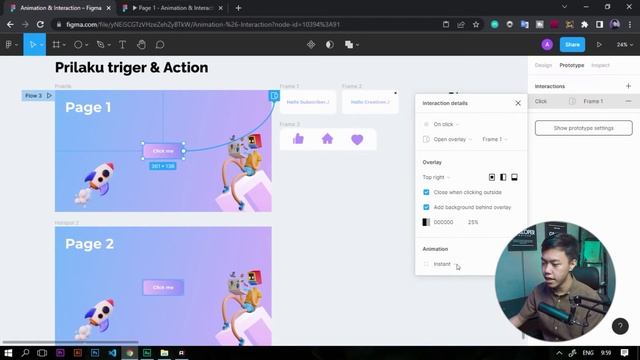Select the Hand tool
Image resolution: width=640 pixels, height=360 pixels.
(141, 44)
